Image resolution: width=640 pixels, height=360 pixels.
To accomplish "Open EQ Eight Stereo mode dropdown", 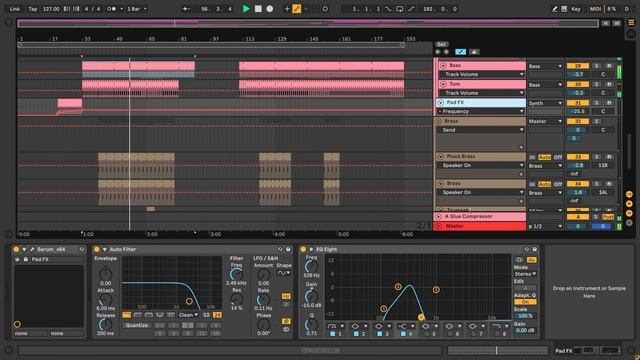I will 525,274.
